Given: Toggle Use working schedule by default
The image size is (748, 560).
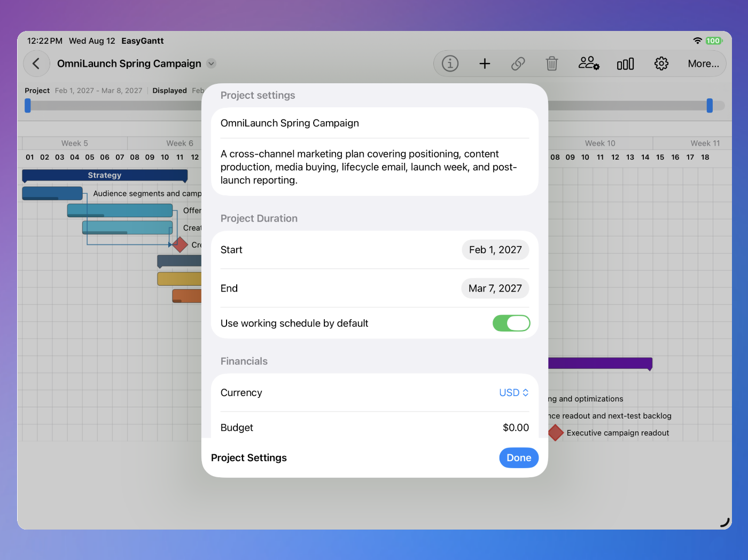Looking at the screenshot, I should pyautogui.click(x=511, y=323).
